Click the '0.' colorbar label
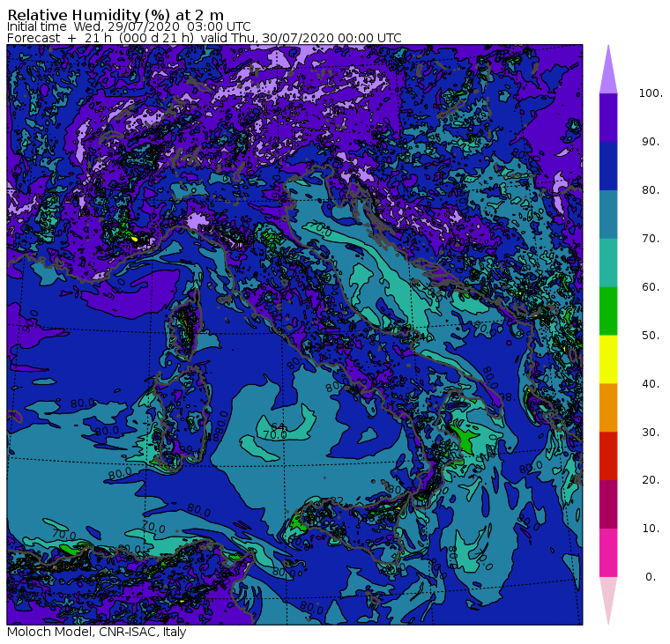670x644 pixels. [x=651, y=577]
